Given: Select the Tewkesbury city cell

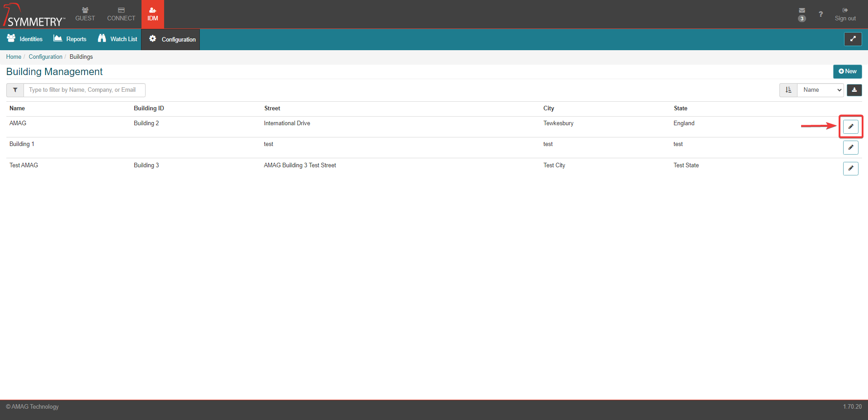Looking at the screenshot, I should pos(558,123).
